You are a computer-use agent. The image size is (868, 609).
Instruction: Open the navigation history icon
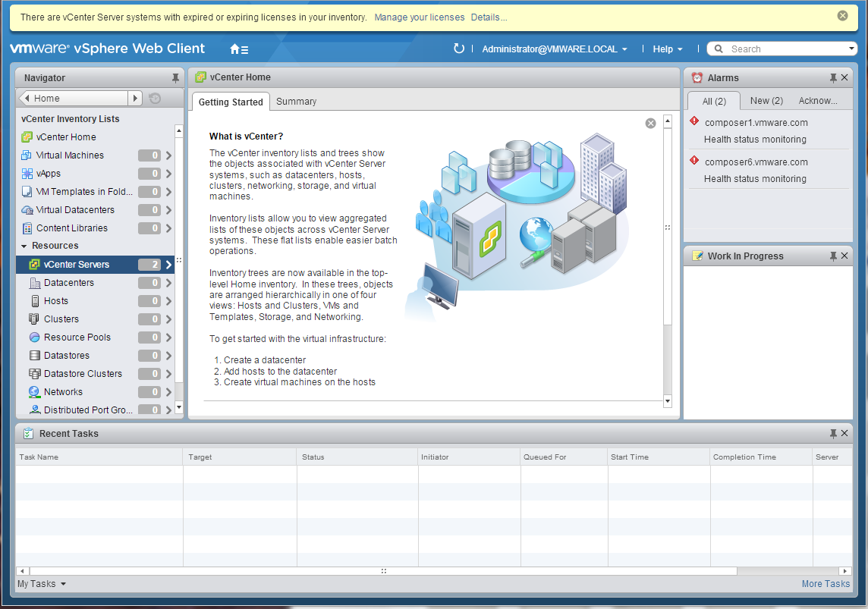[155, 99]
